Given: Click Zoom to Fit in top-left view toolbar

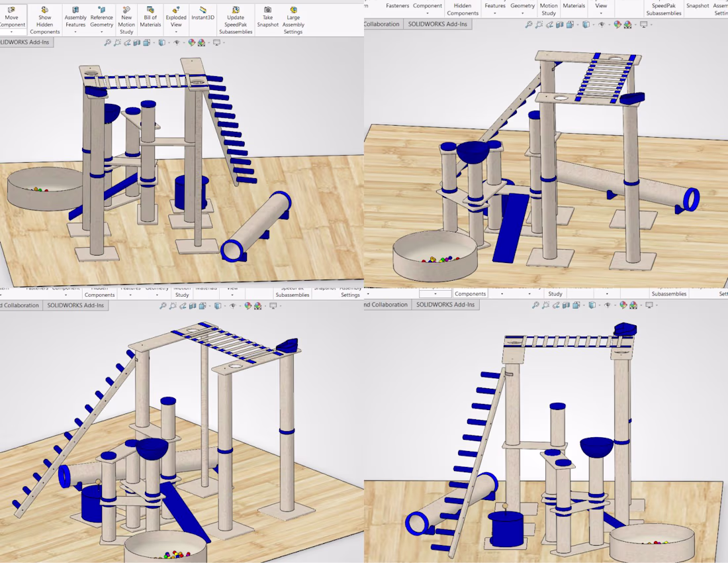Looking at the screenshot, I should [x=108, y=43].
